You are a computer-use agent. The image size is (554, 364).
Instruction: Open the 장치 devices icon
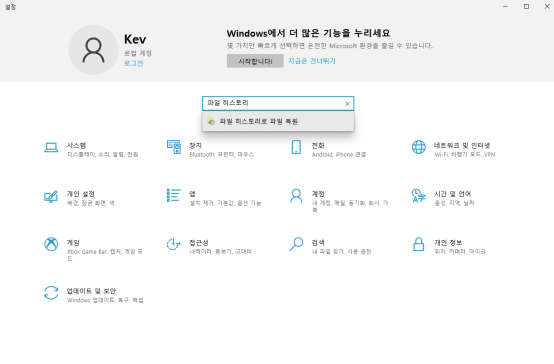tap(174, 147)
